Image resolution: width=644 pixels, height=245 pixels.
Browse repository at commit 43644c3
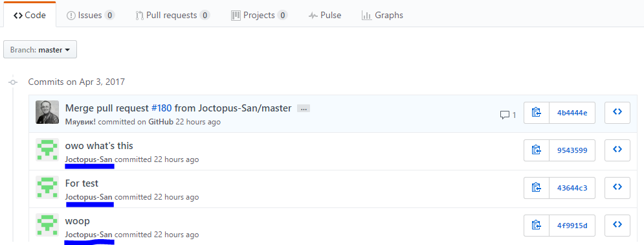coord(617,188)
